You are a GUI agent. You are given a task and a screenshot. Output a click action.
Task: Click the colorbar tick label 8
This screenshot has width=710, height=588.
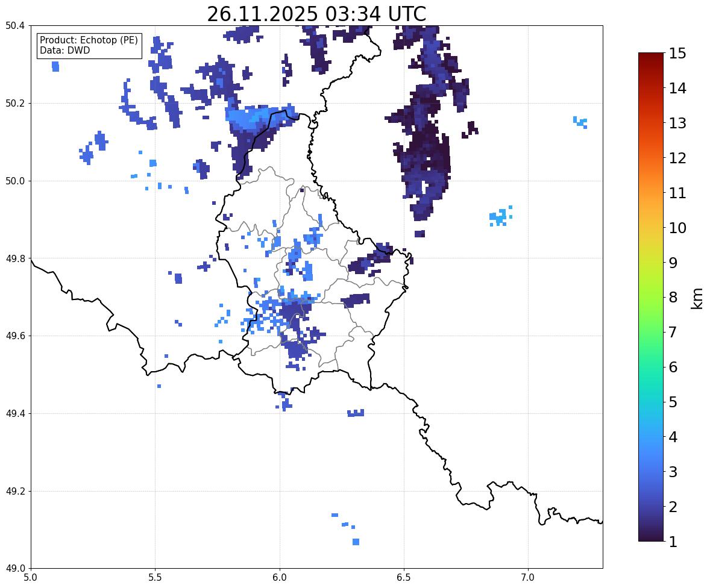tap(673, 298)
